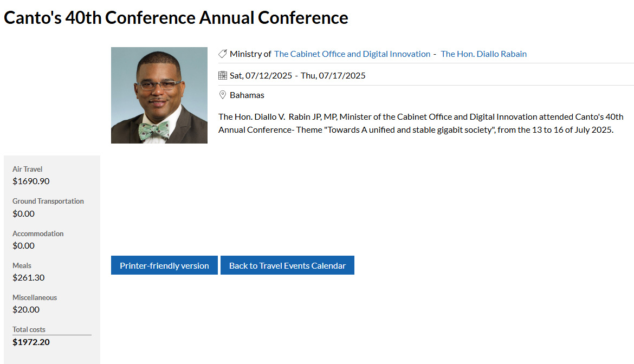Click the conference description paragraph
Image resolution: width=634 pixels, height=364 pixels.
[421, 123]
